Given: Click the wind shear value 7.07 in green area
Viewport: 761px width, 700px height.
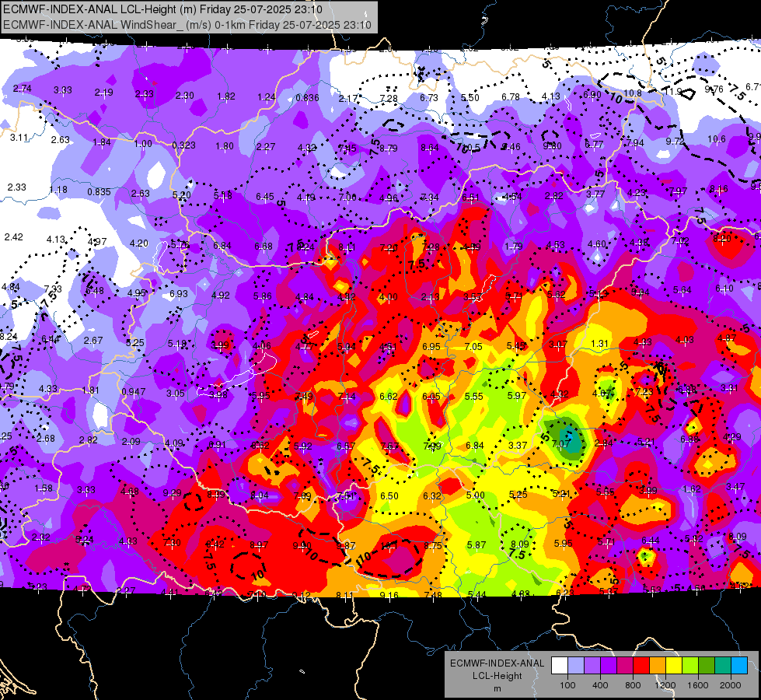Looking at the screenshot, I should 560,443.
